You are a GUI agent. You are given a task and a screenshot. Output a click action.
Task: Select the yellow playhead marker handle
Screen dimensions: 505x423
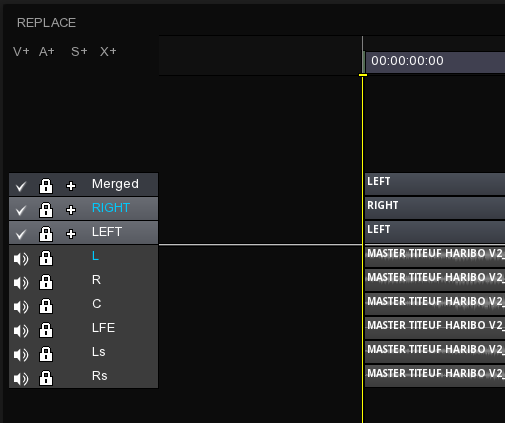click(363, 75)
